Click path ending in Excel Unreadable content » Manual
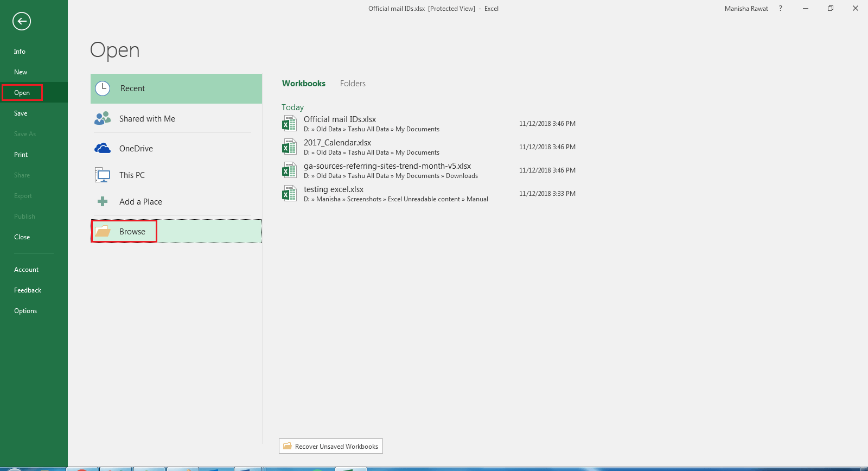868x471 pixels. (x=396, y=199)
